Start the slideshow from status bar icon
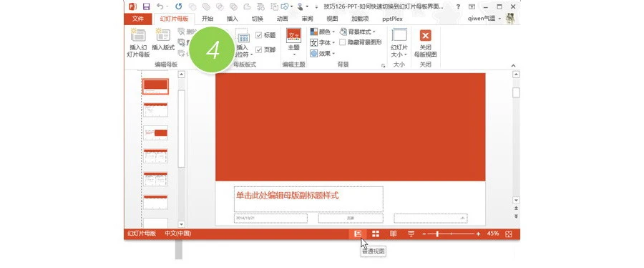 point(411,234)
